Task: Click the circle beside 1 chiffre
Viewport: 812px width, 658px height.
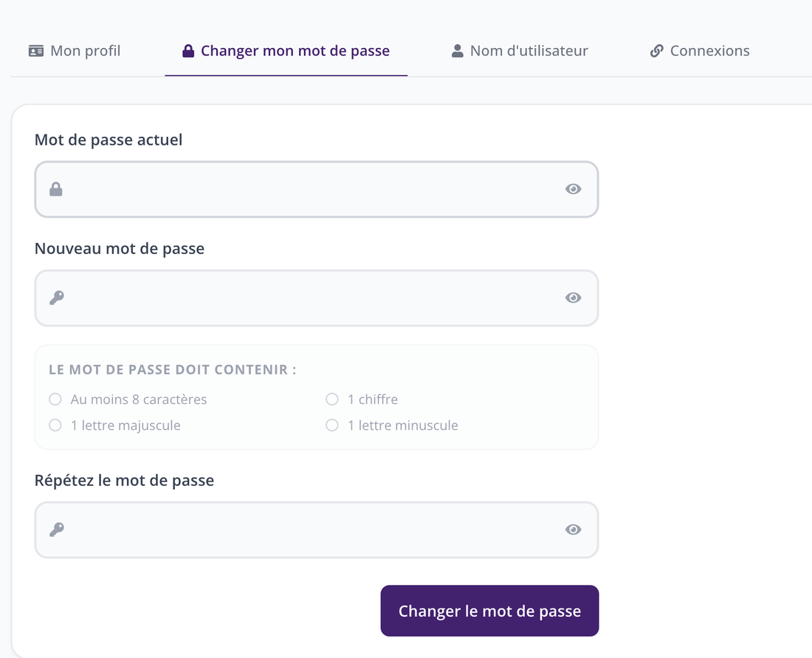Action: click(332, 400)
